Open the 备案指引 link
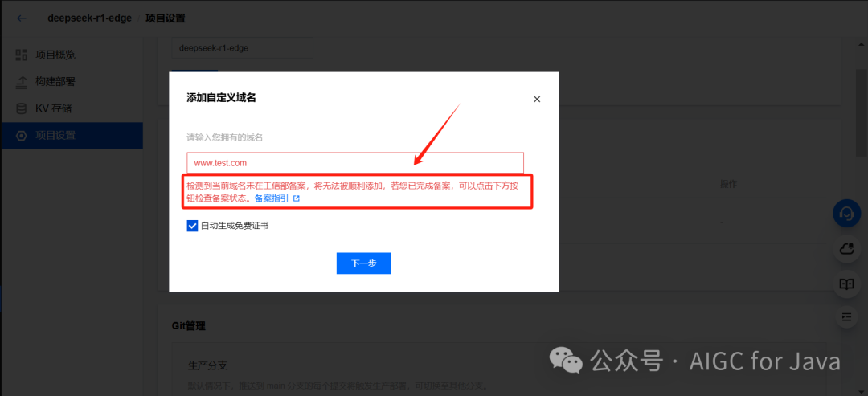Image resolution: width=868 pixels, height=396 pixels. tap(272, 198)
